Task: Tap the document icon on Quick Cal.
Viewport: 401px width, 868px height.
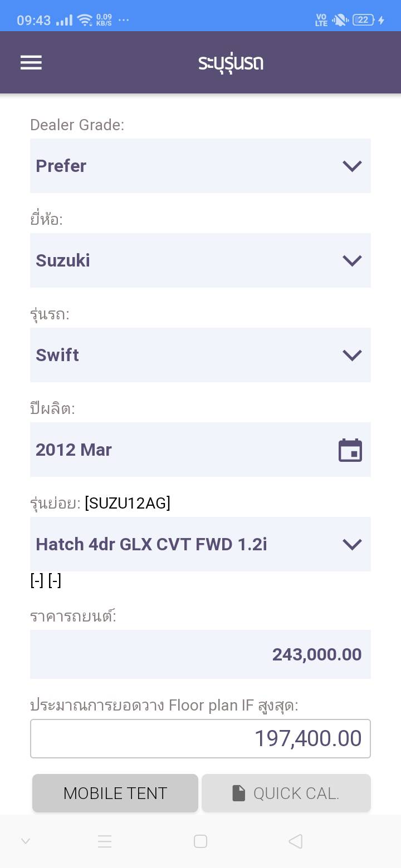Action: coord(238,793)
